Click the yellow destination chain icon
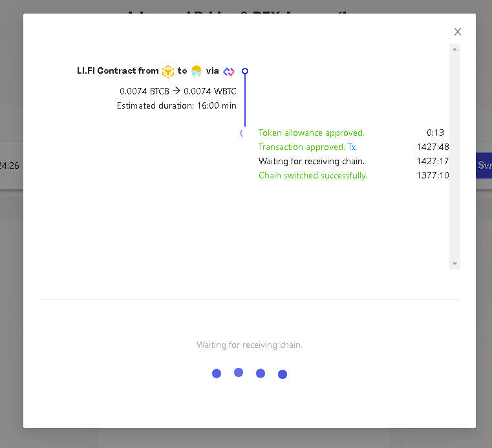 point(197,71)
